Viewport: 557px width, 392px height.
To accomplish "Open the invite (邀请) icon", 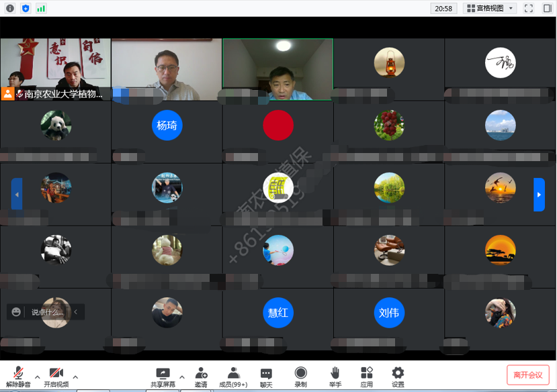I will click(x=201, y=377).
